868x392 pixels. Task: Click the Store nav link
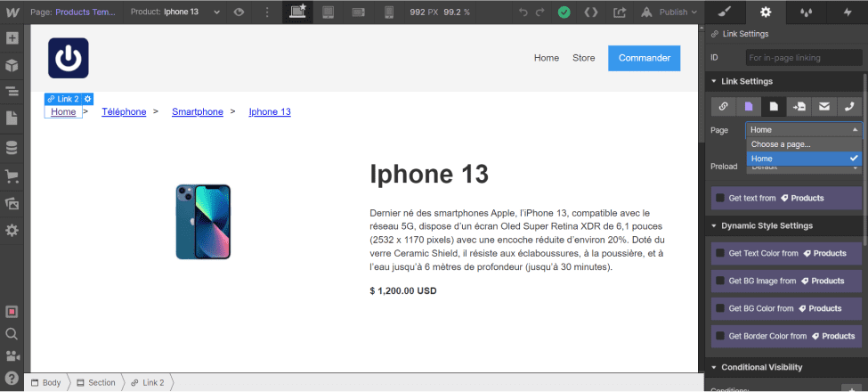click(583, 58)
